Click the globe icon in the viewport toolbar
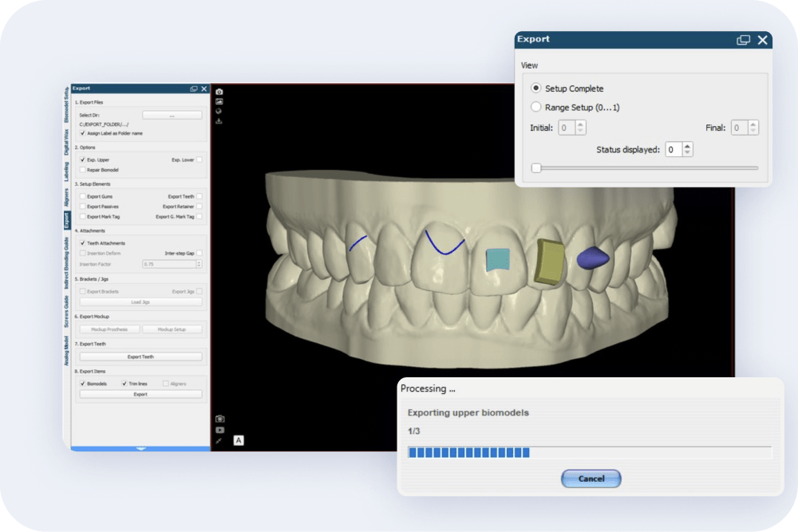 [219, 112]
